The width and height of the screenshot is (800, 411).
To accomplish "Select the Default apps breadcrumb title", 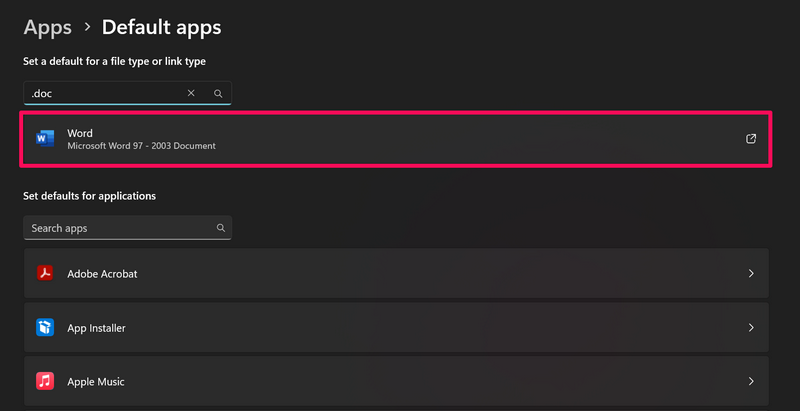I will (x=161, y=27).
